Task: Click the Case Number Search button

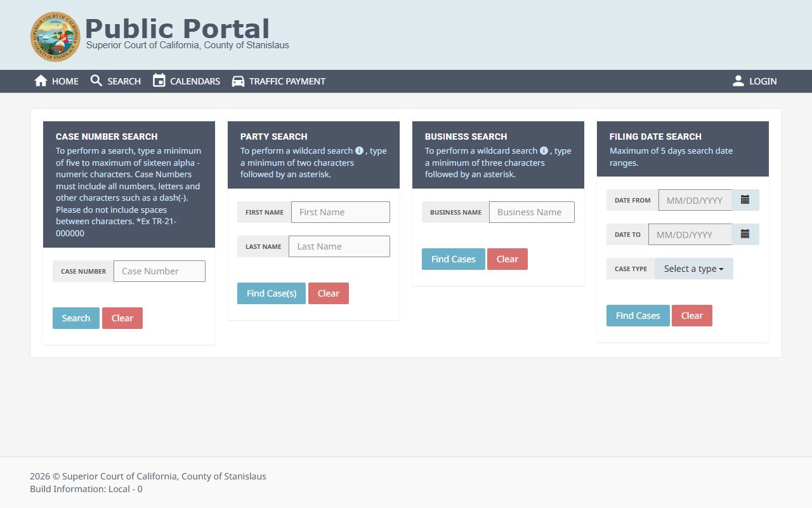Action: pos(76,318)
